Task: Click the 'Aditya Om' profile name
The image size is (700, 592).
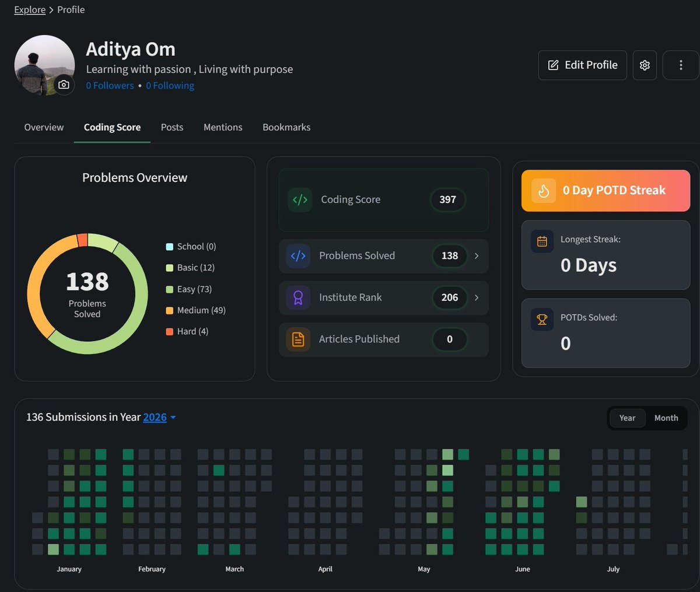Action: coord(131,49)
